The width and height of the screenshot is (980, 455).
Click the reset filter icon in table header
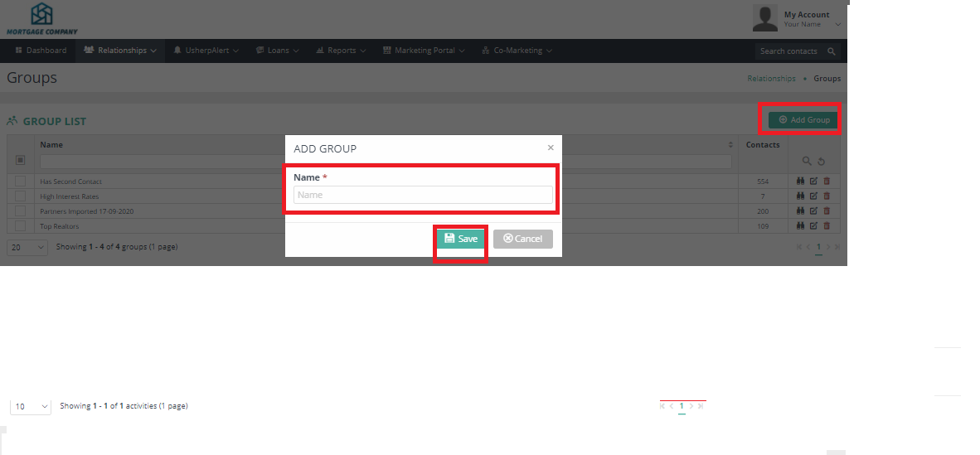[x=821, y=162]
